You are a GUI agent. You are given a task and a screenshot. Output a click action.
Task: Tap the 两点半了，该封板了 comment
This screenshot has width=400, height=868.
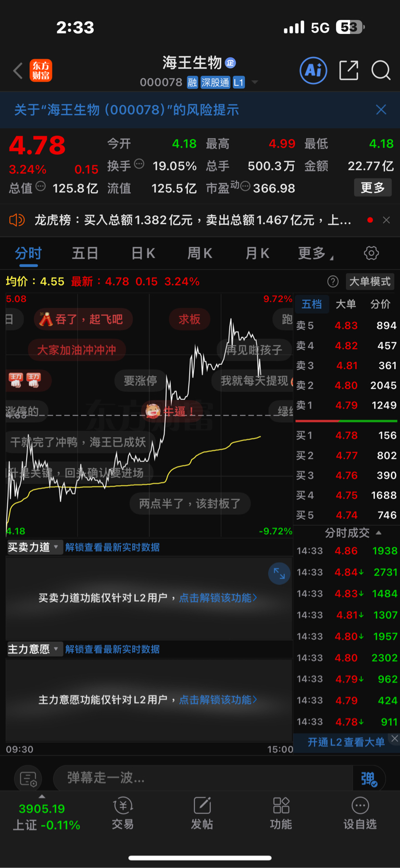pos(190,504)
